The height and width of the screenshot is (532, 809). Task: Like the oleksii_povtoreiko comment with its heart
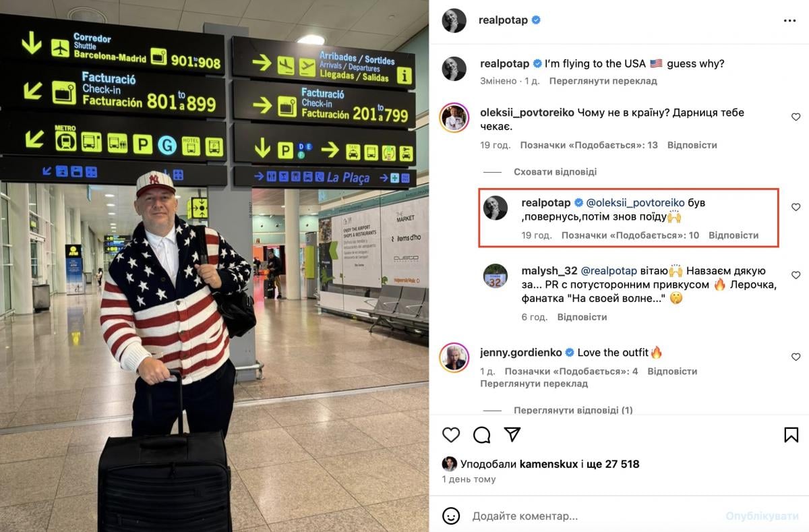tap(796, 117)
